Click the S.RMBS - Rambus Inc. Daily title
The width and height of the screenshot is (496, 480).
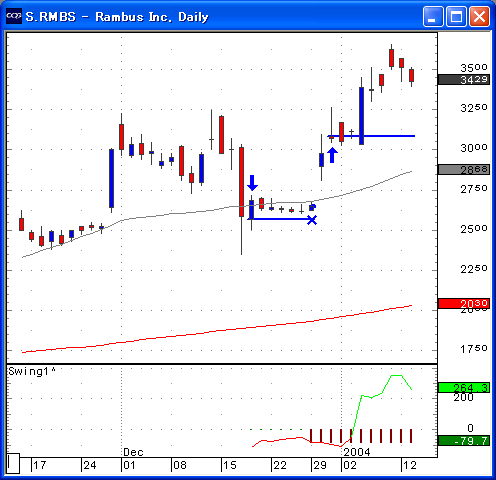click(117, 17)
